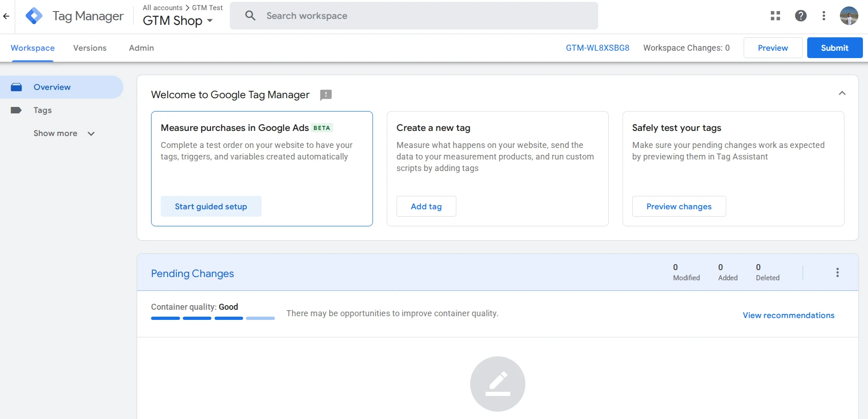Click the back arrow icon
Viewport: 868px width, 419px height.
[6, 16]
